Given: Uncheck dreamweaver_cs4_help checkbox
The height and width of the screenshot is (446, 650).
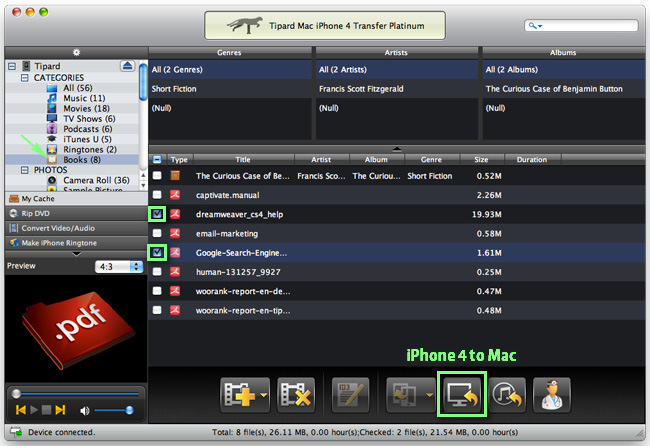Looking at the screenshot, I should click(x=157, y=214).
